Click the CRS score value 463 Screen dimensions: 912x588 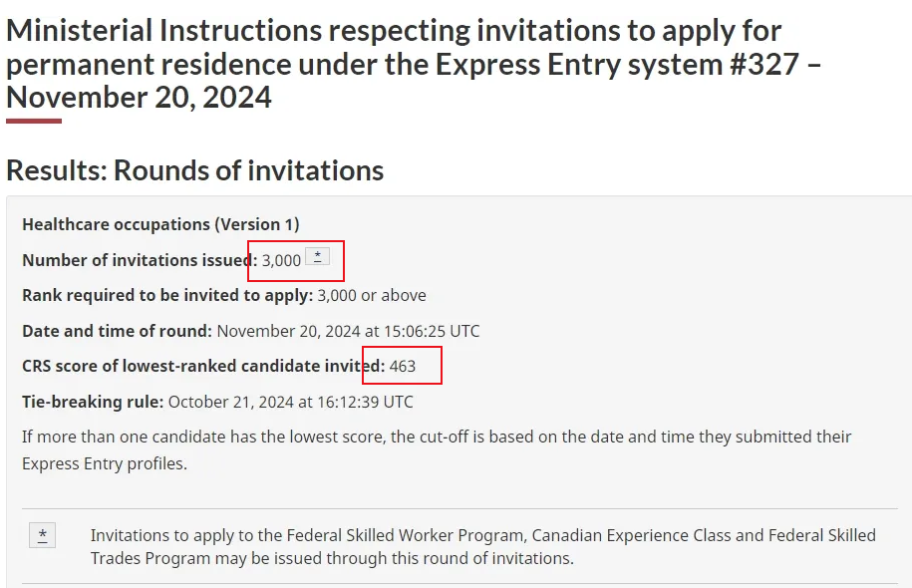pos(403,366)
